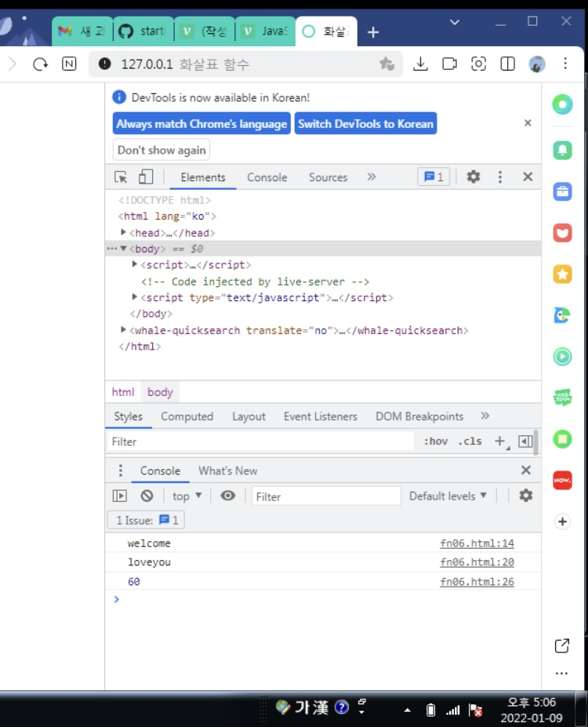Click the 1 Issue button

146,520
